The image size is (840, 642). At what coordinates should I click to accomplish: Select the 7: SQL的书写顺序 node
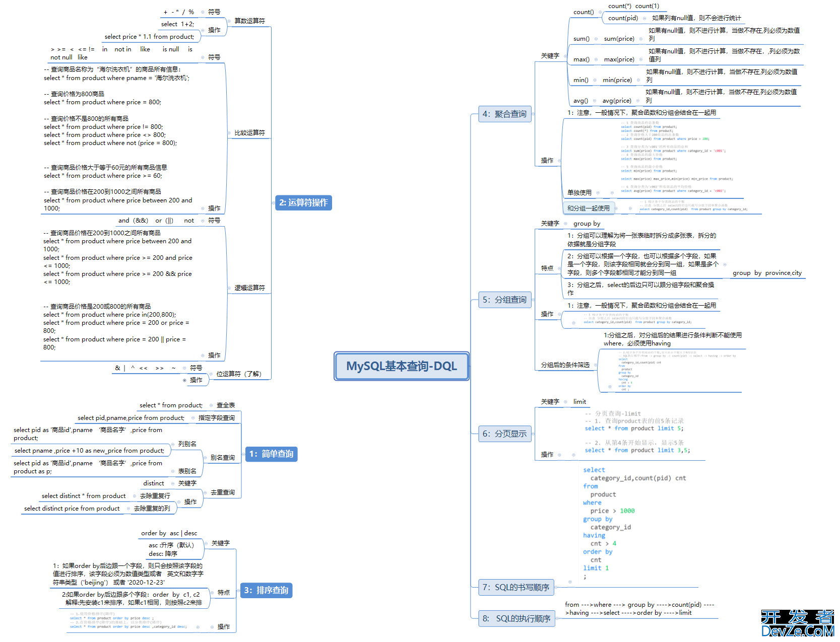click(516, 587)
